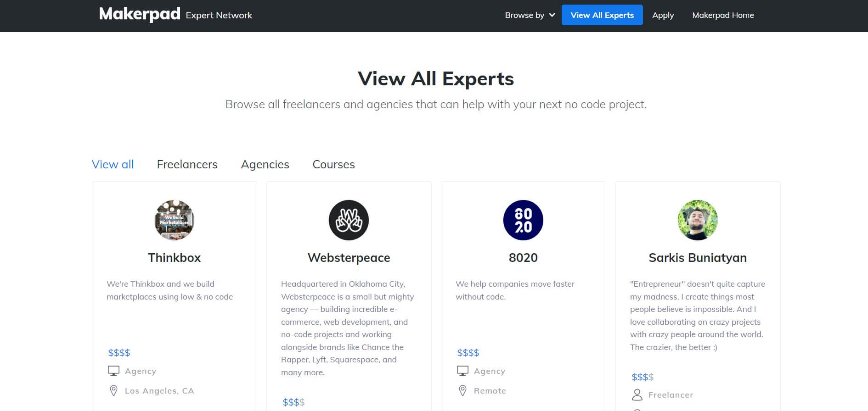Click Agency label on Thinkbox card
The width and height of the screenshot is (868, 411).
pos(141,371)
